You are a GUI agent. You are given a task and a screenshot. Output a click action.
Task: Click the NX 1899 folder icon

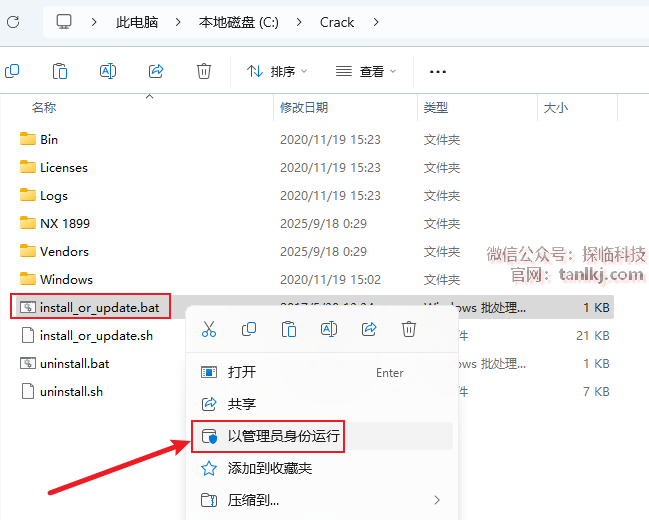28,223
